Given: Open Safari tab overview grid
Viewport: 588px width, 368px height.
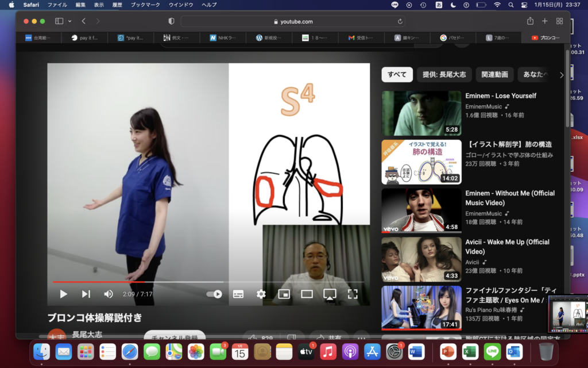Looking at the screenshot, I should point(559,21).
